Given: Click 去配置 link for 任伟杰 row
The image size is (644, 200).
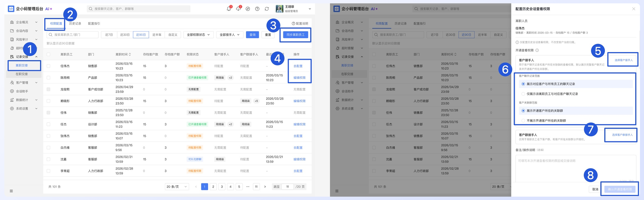Looking at the screenshot, I should pos(298,66).
